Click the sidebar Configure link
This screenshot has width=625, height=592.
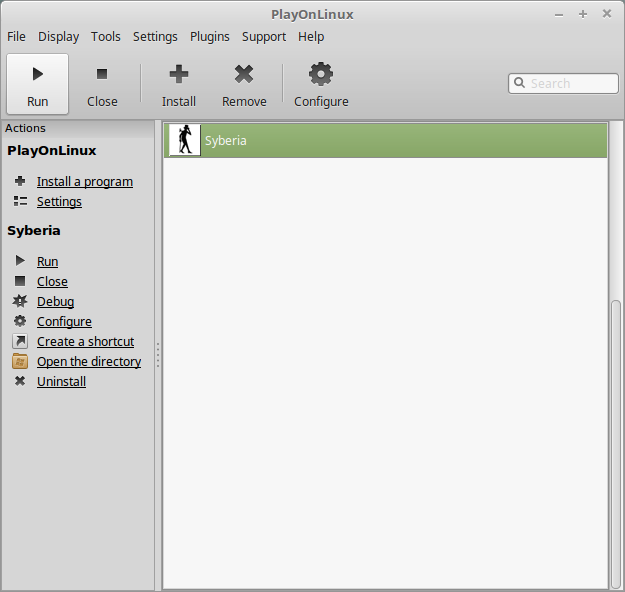pyautogui.click(x=64, y=321)
